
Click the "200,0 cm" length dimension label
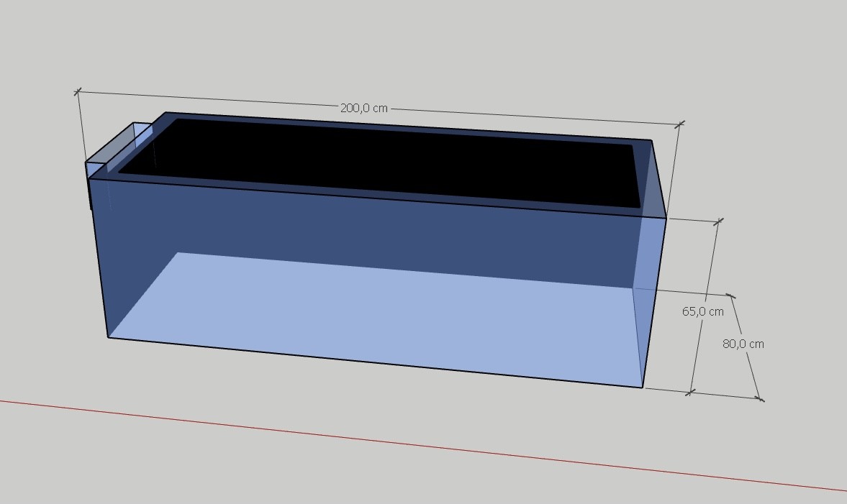tap(363, 108)
